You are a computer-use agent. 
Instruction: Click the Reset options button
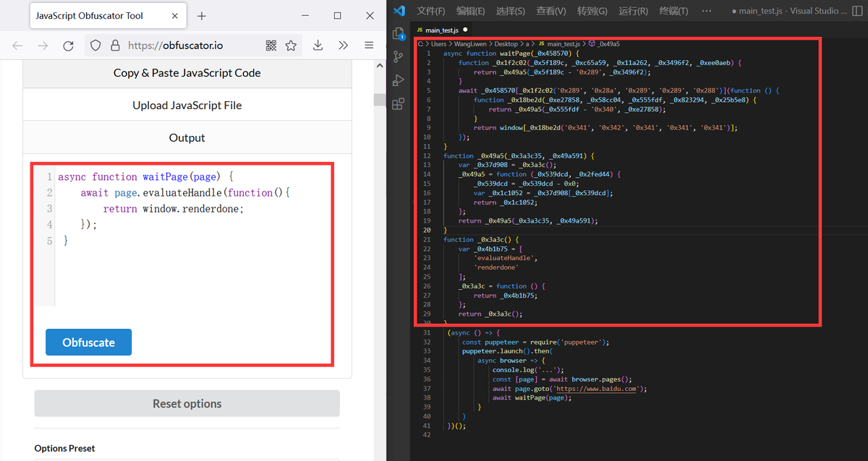[x=187, y=403]
